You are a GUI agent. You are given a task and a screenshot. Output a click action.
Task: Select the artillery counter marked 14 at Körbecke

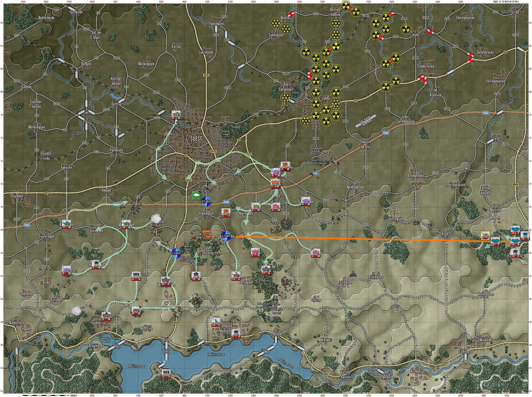[216, 322]
